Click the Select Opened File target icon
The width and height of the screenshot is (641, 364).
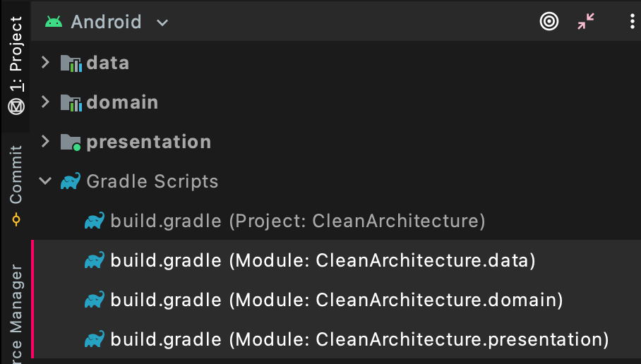pyautogui.click(x=549, y=21)
